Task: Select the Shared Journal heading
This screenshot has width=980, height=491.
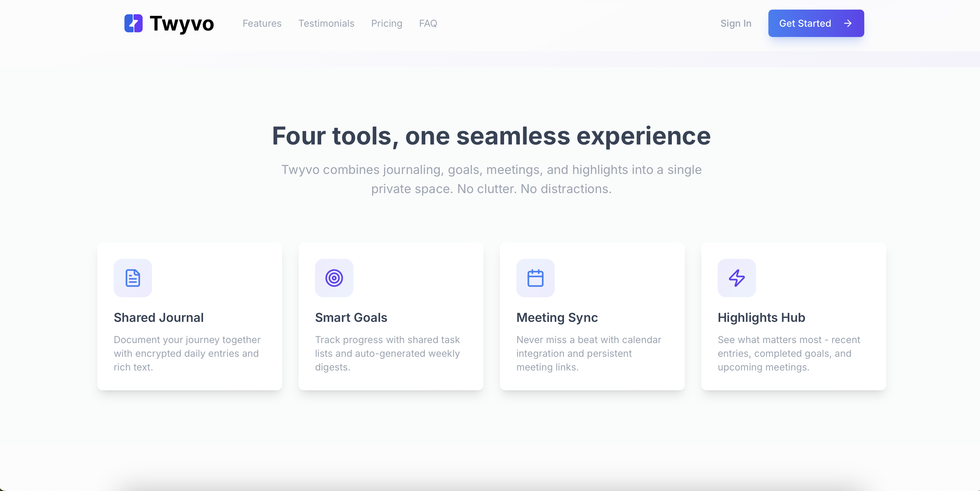Action: click(x=159, y=317)
